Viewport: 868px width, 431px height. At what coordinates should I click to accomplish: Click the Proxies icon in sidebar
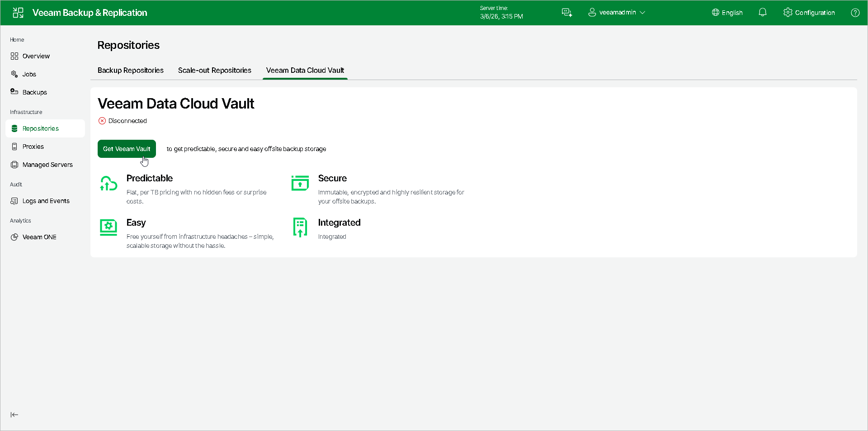(14, 147)
